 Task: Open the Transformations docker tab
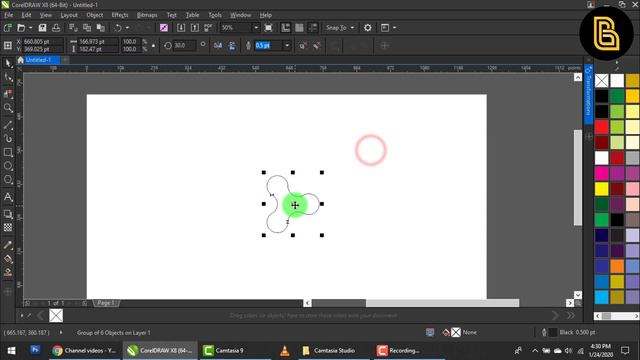(x=588, y=94)
